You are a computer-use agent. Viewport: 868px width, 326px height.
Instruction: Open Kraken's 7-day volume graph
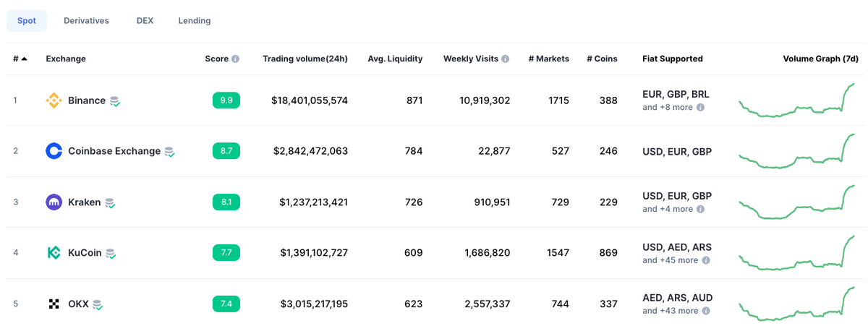(797, 202)
